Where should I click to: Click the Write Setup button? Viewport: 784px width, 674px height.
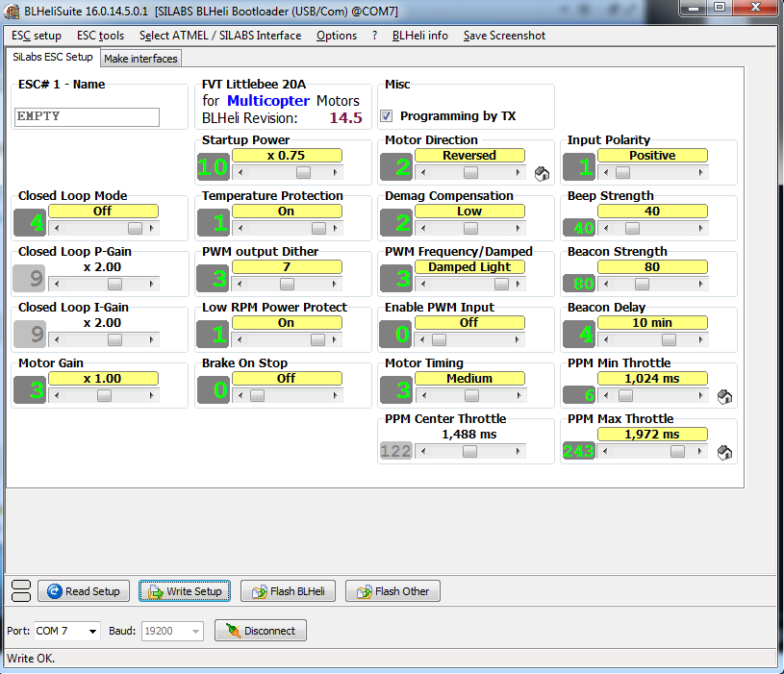[x=185, y=591]
